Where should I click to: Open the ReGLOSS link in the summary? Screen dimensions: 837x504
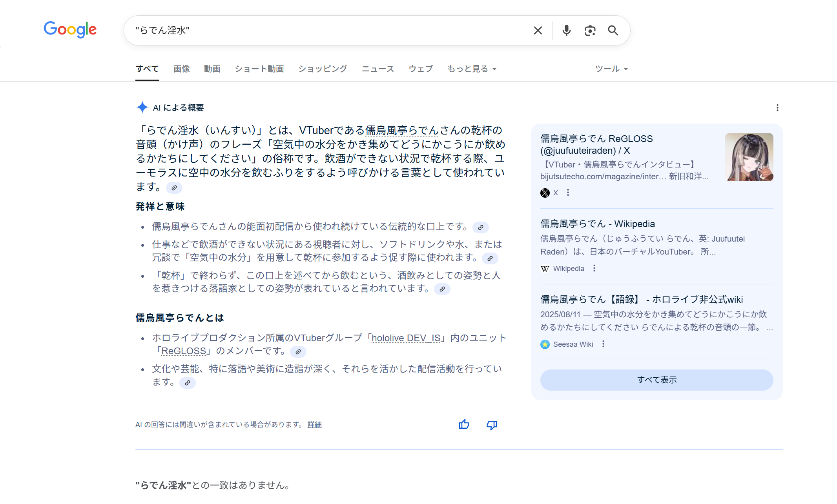coord(184,351)
